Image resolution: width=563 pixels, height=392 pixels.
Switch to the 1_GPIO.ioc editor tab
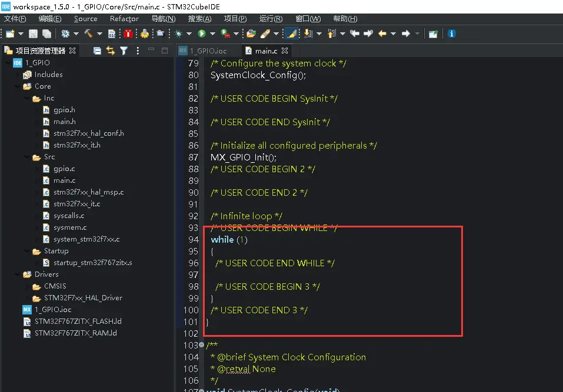click(208, 51)
